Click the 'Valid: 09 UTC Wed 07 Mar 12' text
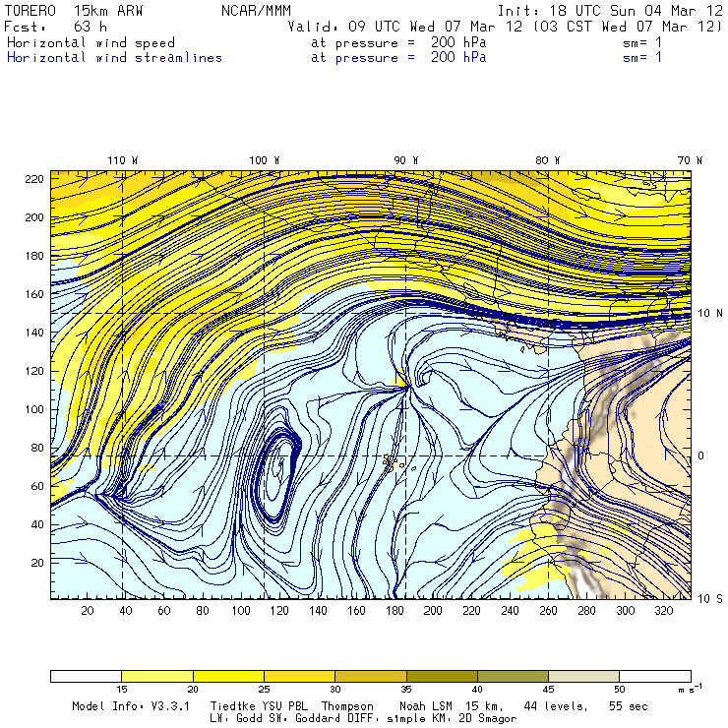The height and width of the screenshot is (728, 728). coord(405,27)
